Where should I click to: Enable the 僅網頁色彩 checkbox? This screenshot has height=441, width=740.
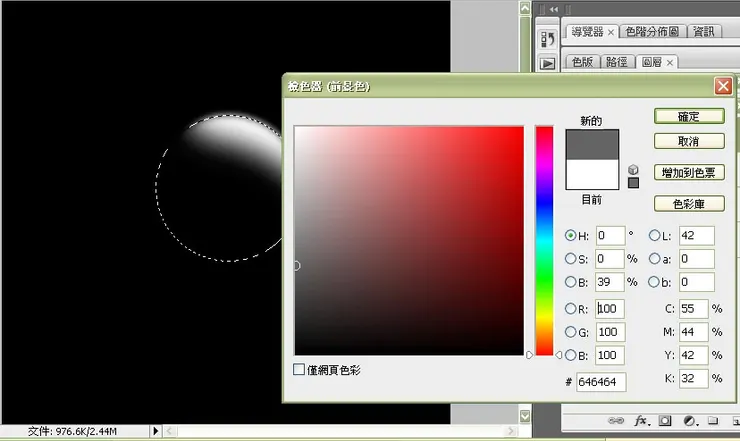tap(299, 369)
